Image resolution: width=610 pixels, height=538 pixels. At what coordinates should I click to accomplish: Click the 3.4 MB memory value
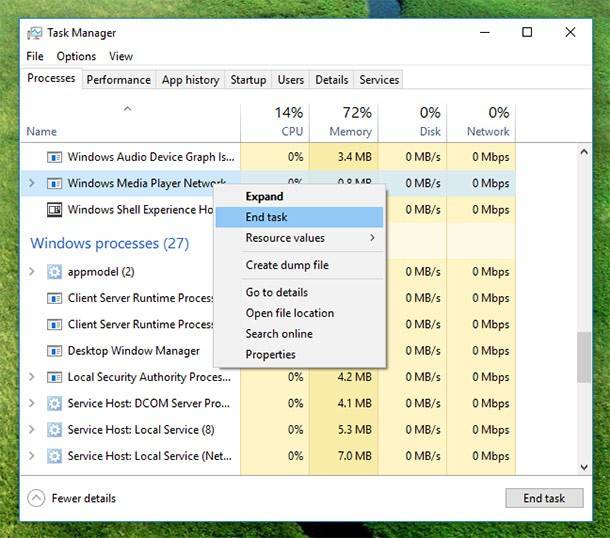(x=354, y=157)
